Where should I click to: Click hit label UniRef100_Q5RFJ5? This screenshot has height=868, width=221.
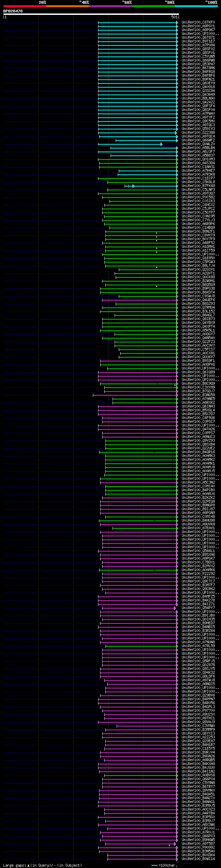[198, 661]
